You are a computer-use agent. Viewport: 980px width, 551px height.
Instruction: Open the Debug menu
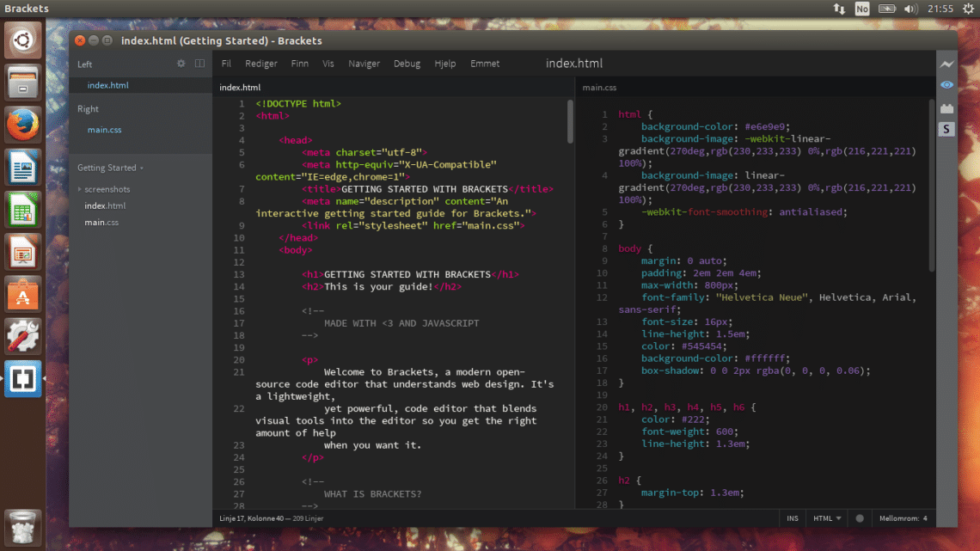point(407,63)
